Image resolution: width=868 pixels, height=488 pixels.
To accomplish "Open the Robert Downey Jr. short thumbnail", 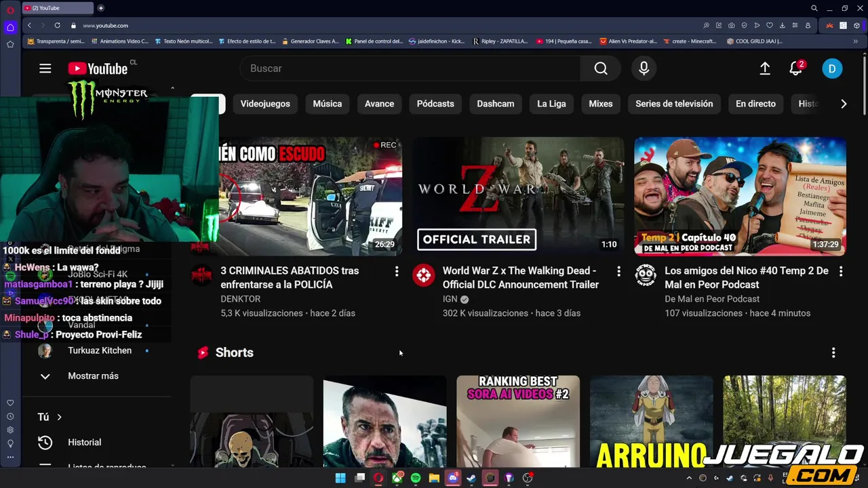I will [384, 422].
